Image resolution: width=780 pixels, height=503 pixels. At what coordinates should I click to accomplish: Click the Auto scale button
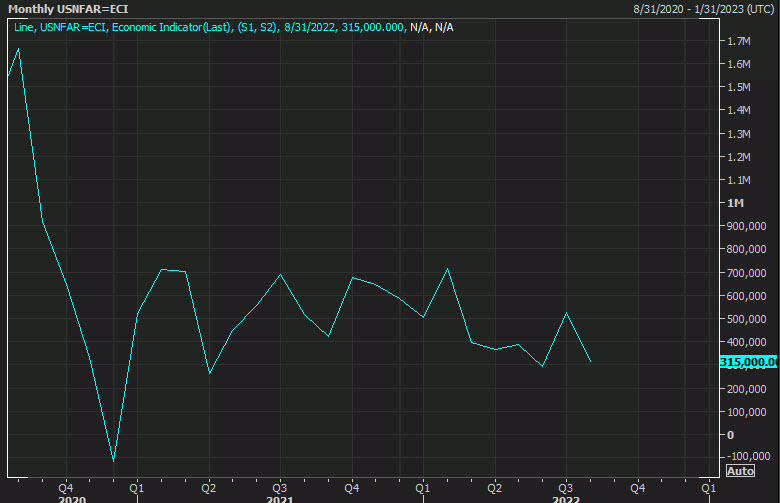pyautogui.click(x=740, y=471)
